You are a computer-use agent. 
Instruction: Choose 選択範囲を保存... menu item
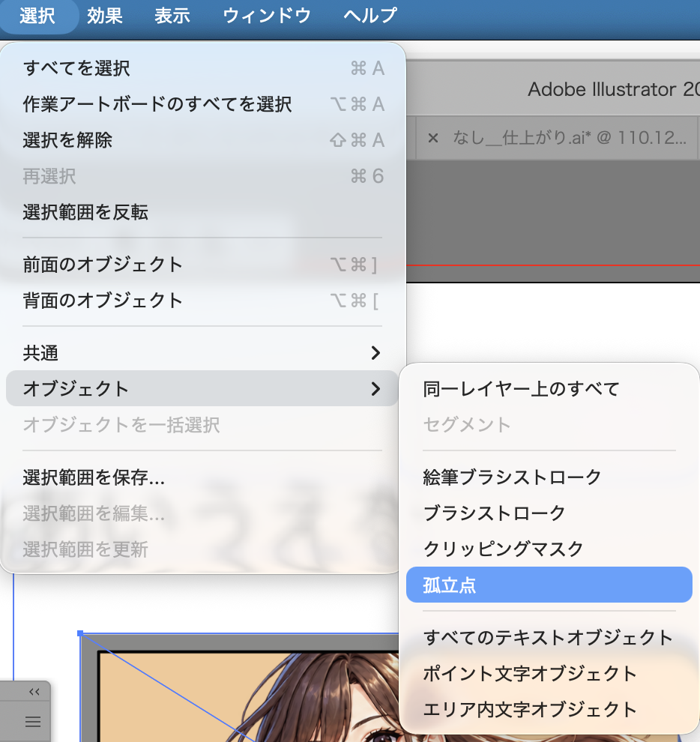tap(202, 477)
